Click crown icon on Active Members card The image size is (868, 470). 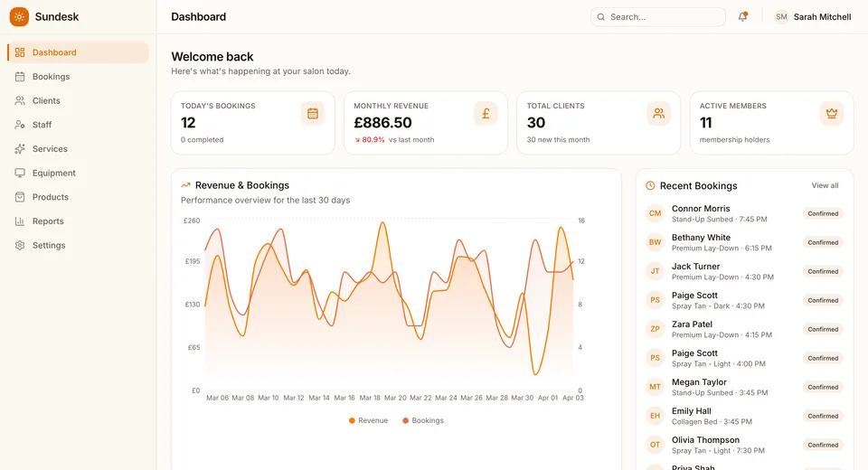pyautogui.click(x=832, y=114)
